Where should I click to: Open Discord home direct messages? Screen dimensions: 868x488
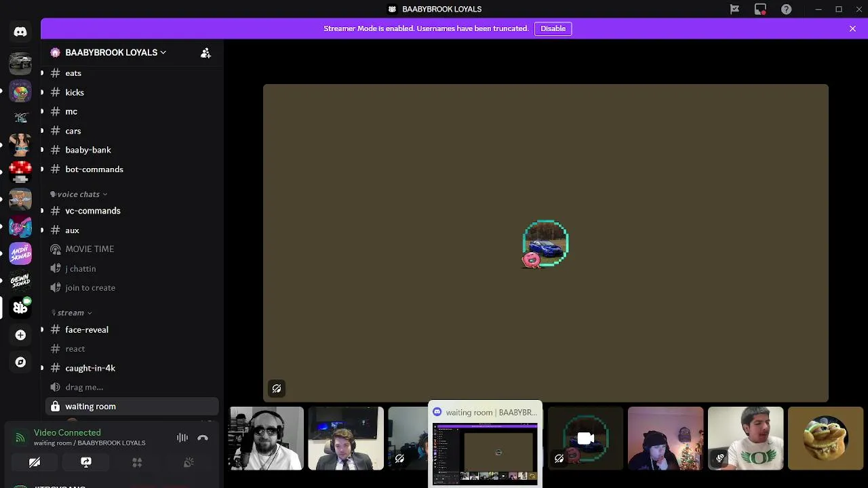click(20, 32)
